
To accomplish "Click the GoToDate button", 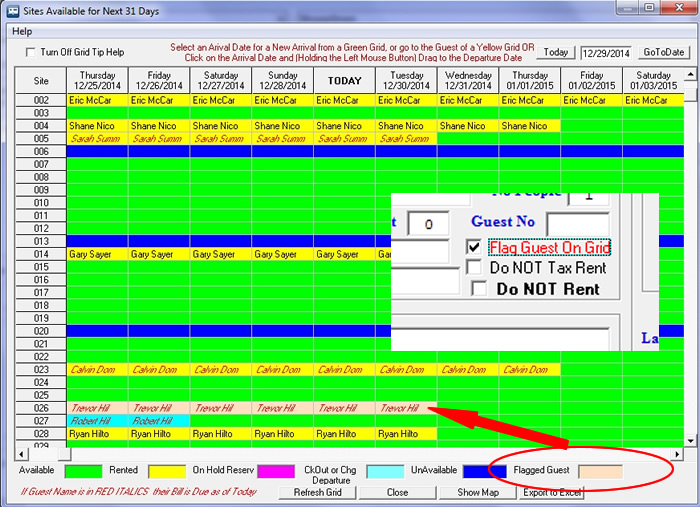I will click(x=663, y=52).
